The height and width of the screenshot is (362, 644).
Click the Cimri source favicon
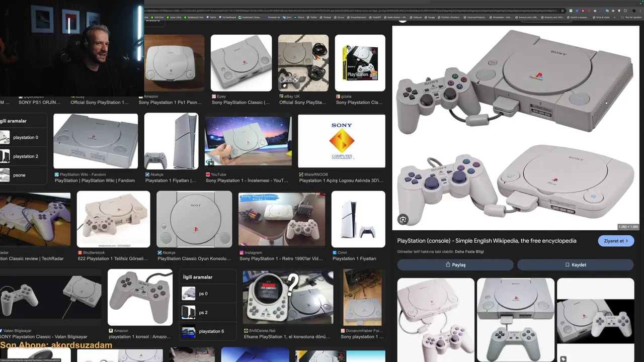pyautogui.click(x=335, y=252)
